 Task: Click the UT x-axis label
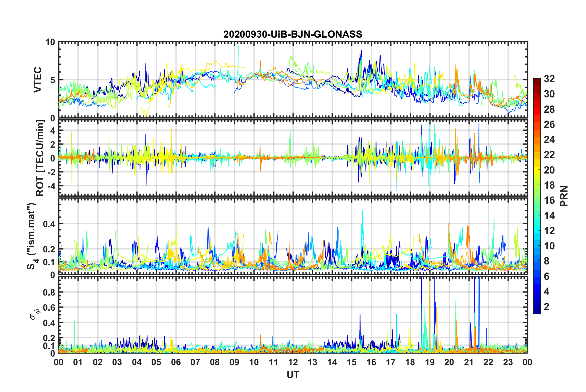293,374
